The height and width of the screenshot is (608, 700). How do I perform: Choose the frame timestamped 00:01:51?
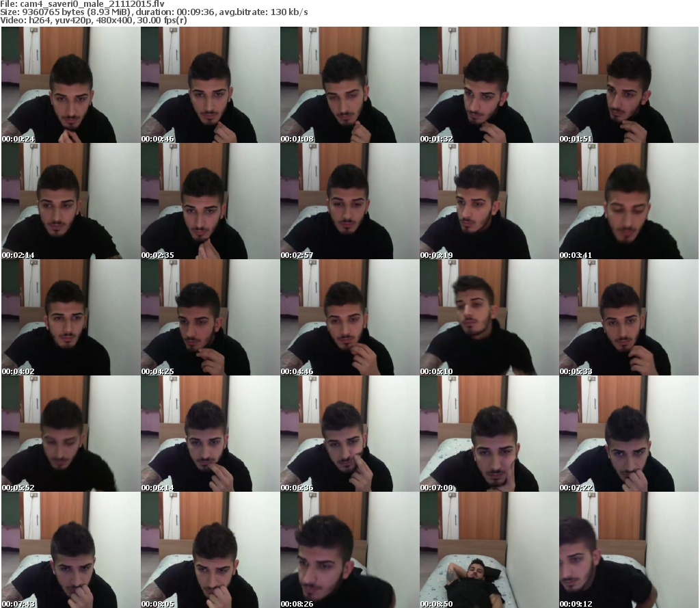click(x=629, y=85)
